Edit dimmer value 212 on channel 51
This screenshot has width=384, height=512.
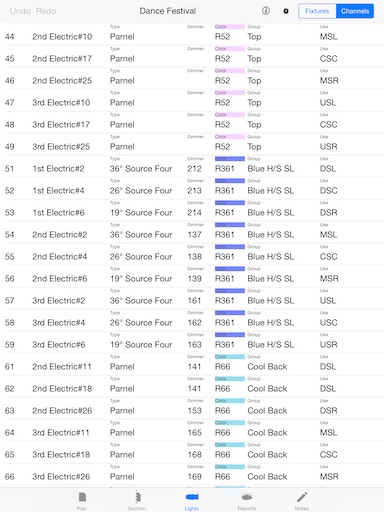194,169
